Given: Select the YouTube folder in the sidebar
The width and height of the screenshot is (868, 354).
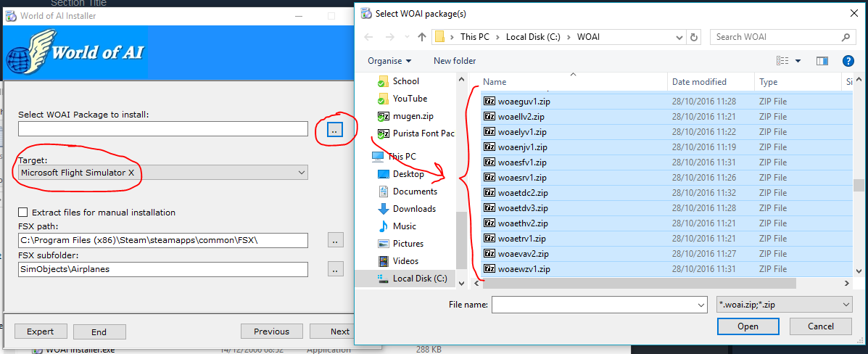Looking at the screenshot, I should [x=410, y=99].
